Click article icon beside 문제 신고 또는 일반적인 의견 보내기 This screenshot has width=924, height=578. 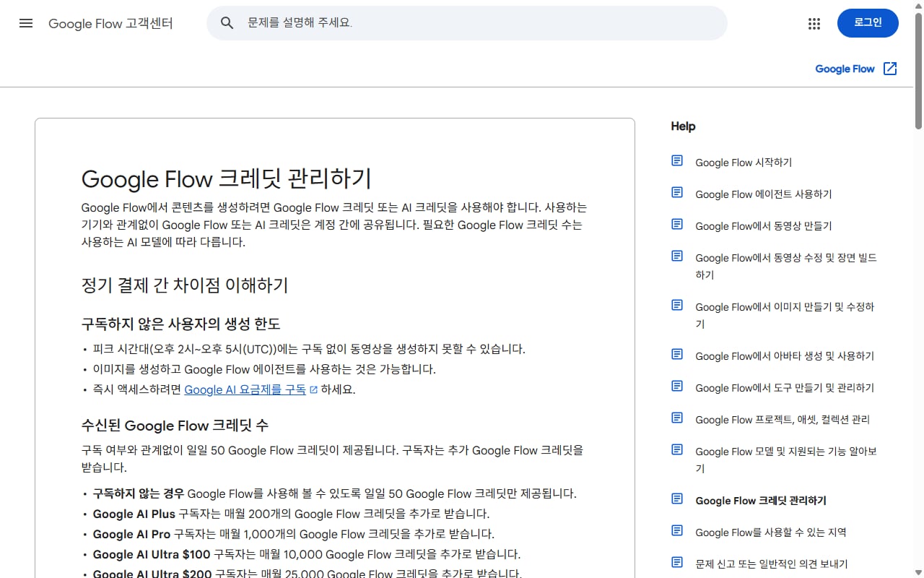(677, 562)
